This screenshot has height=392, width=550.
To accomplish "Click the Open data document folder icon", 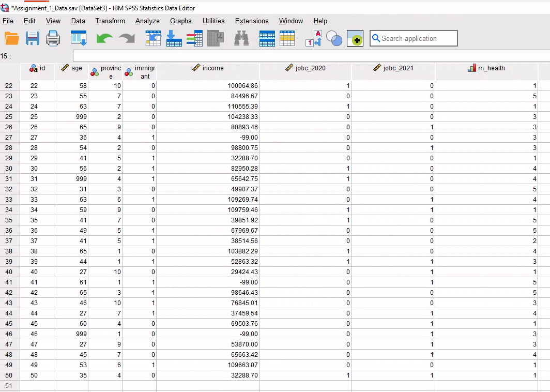I will [x=11, y=39].
